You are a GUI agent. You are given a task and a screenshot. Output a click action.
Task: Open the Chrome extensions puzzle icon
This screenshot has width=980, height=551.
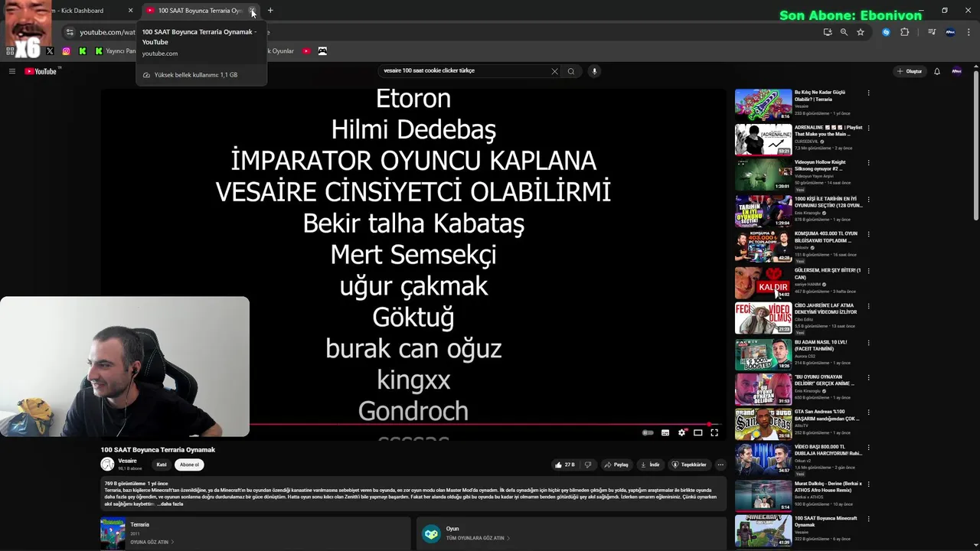[905, 32]
